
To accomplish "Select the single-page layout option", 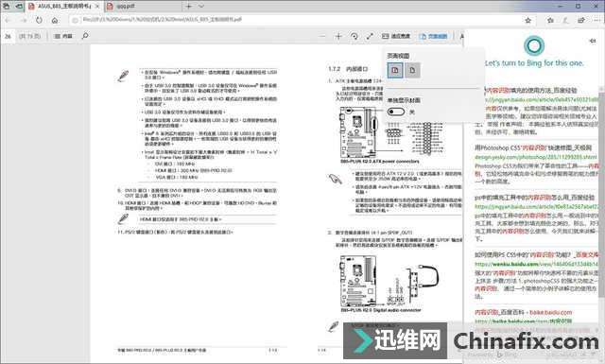I will pos(412,70).
